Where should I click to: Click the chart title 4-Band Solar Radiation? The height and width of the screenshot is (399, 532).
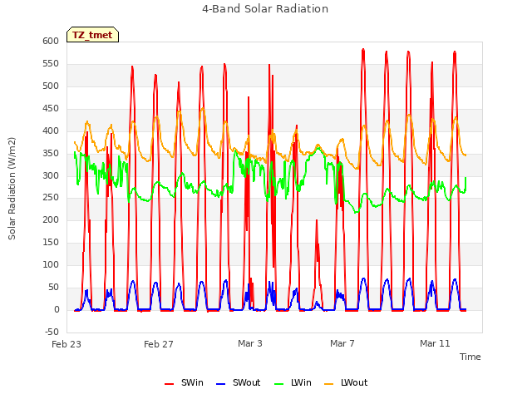265,9
